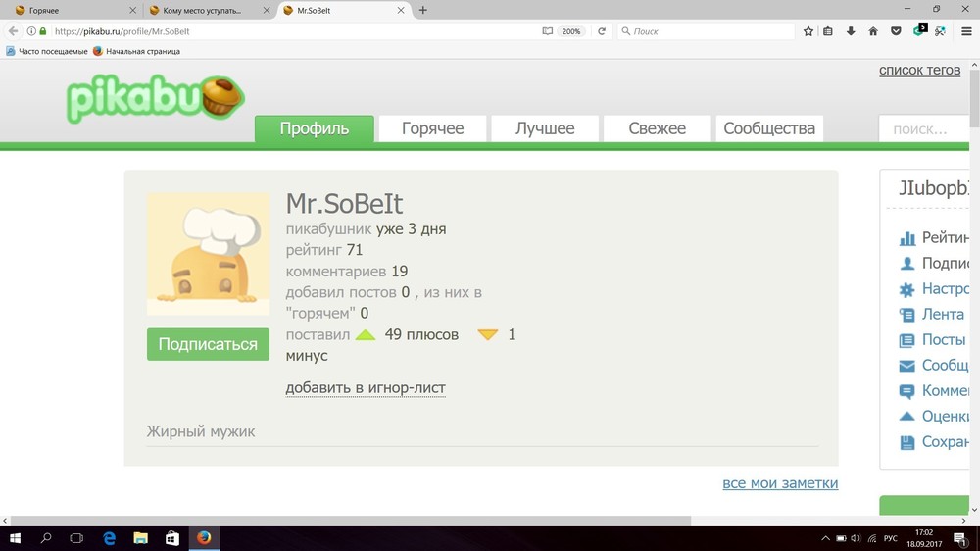The height and width of the screenshot is (551, 980).
Task: Open Firefox downloads arrow icon
Action: 851,31
